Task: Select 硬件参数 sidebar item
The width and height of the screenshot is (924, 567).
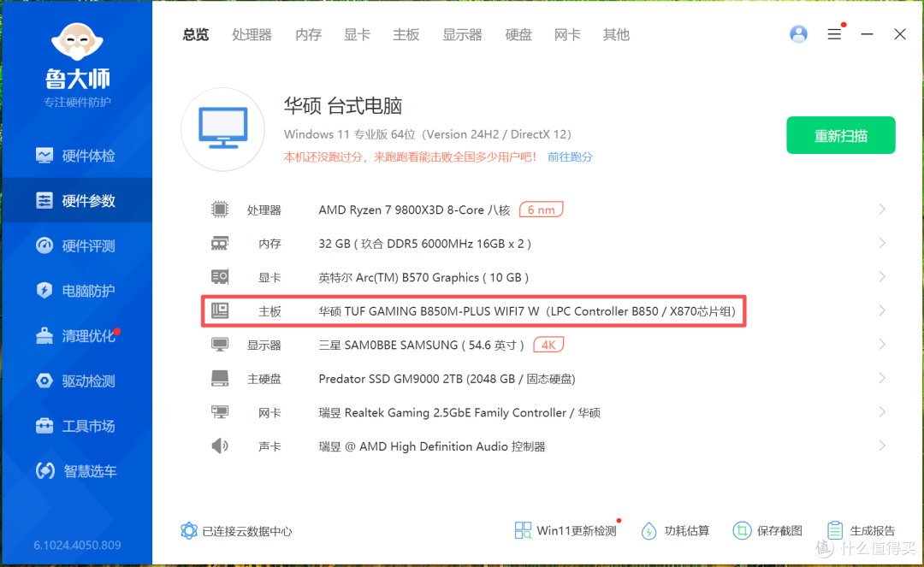Action: click(76, 201)
